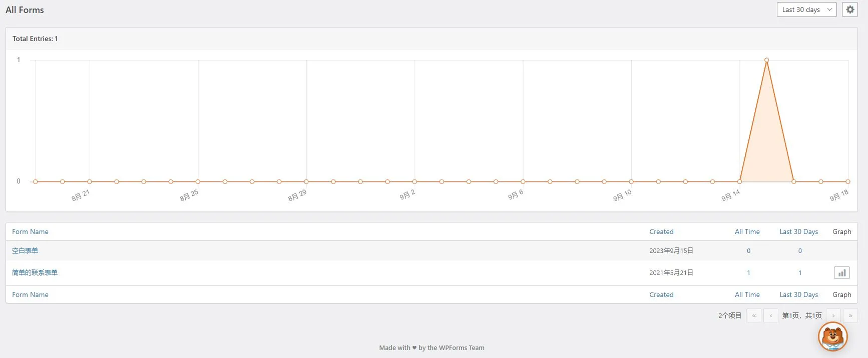
Task: Go to last page pagination arrow
Action: (850, 315)
